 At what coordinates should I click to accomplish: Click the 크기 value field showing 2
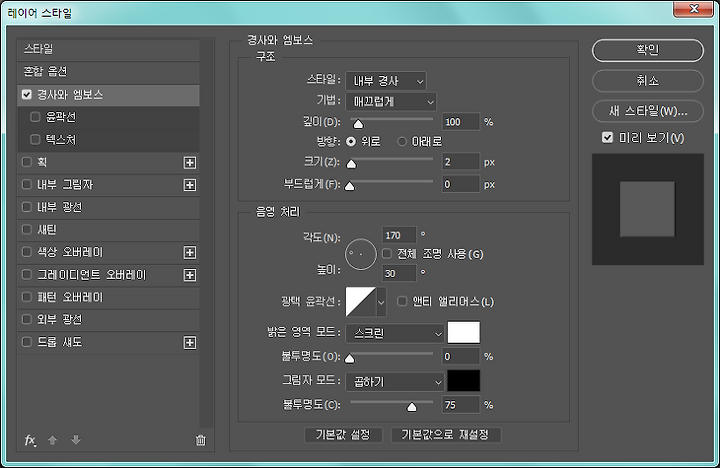[461, 162]
